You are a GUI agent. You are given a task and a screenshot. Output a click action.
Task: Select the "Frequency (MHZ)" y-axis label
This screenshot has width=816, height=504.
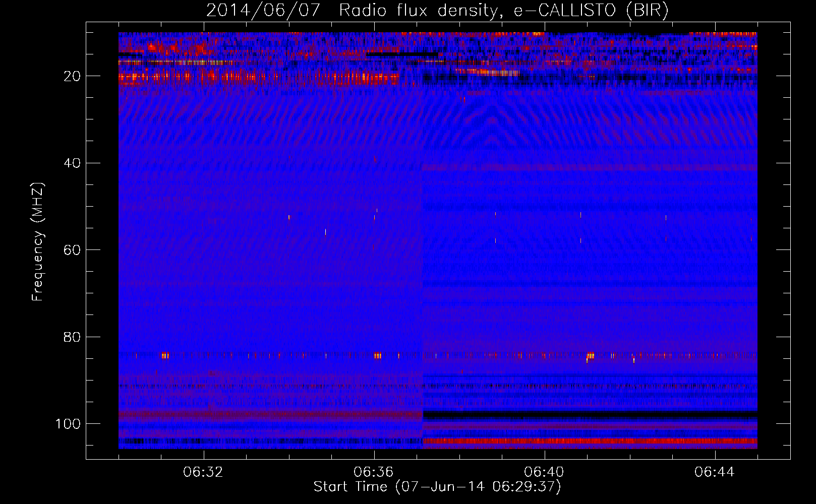click(x=38, y=242)
